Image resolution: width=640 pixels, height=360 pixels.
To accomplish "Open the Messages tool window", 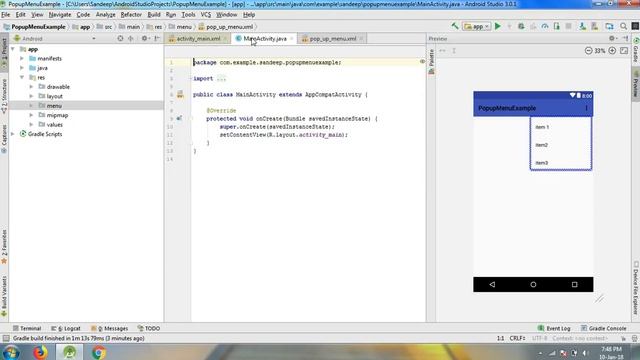I will (110, 328).
